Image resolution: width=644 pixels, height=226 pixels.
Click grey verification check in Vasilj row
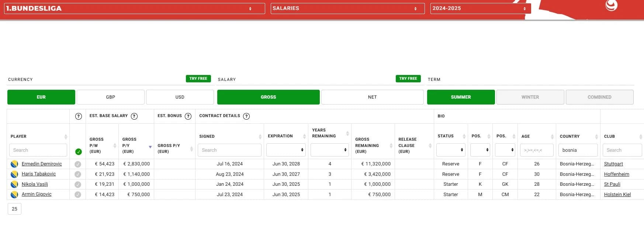pos(78,184)
